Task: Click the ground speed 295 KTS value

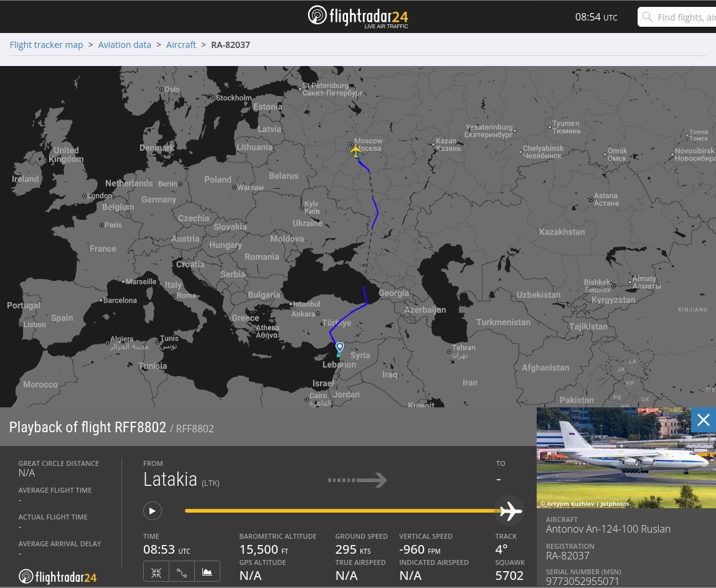Action: coord(353,549)
